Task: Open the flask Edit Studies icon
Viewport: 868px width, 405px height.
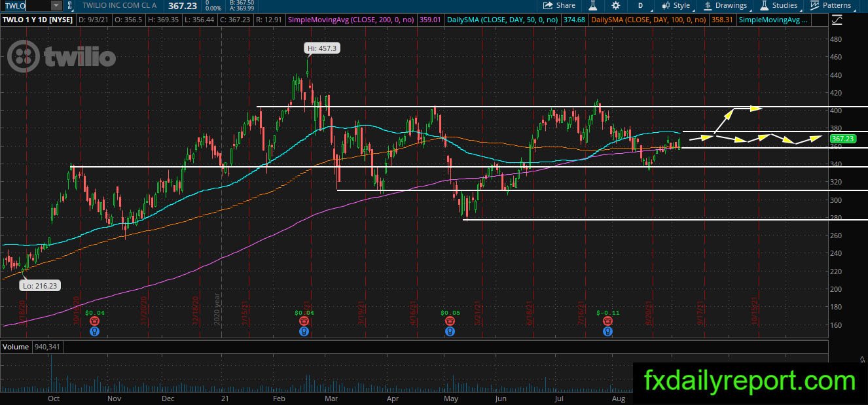Action: coord(593,5)
